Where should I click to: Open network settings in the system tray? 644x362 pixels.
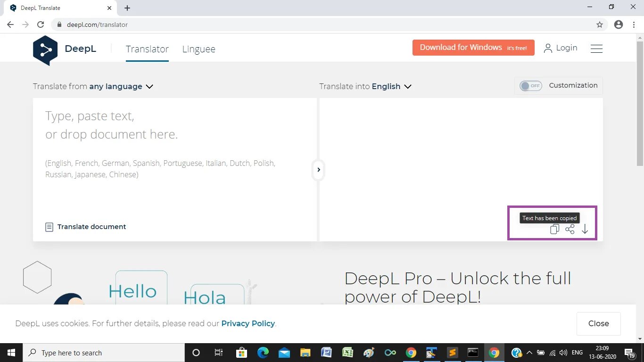(x=553, y=353)
